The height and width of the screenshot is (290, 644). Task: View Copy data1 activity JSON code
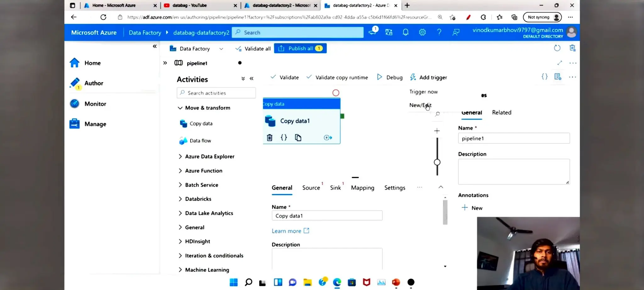coord(284,137)
